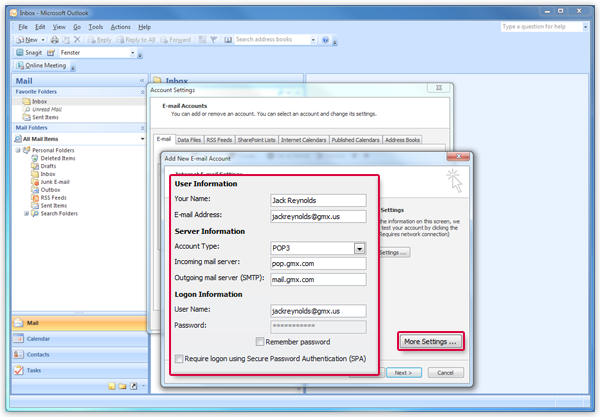Click the Search address books field
Viewport: 600px width, 417px height.
272,39
